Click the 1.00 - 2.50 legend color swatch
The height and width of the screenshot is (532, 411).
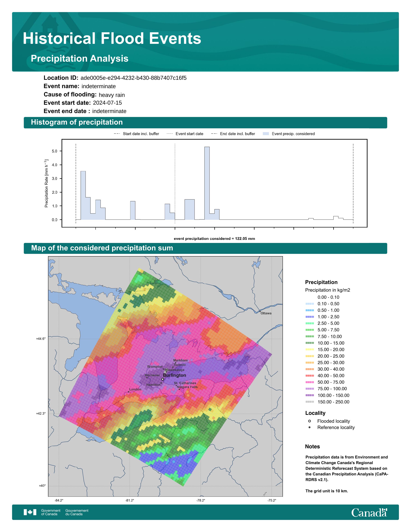(310, 317)
